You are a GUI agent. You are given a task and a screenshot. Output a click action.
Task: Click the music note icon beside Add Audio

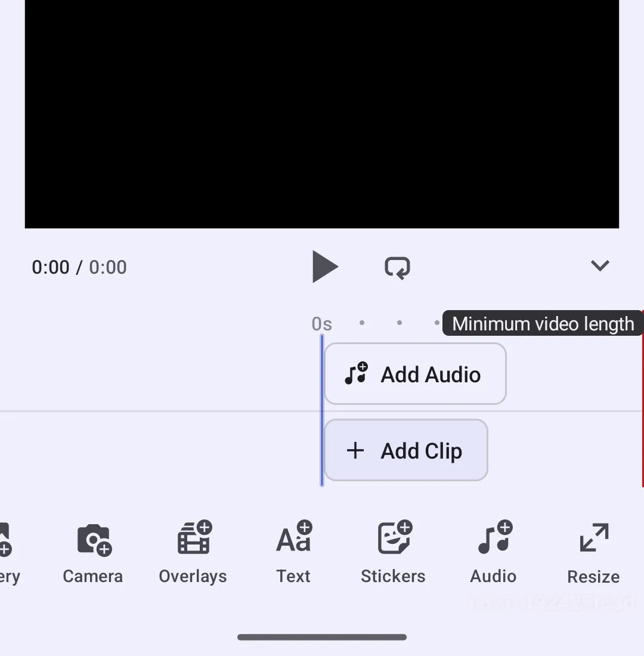point(355,373)
